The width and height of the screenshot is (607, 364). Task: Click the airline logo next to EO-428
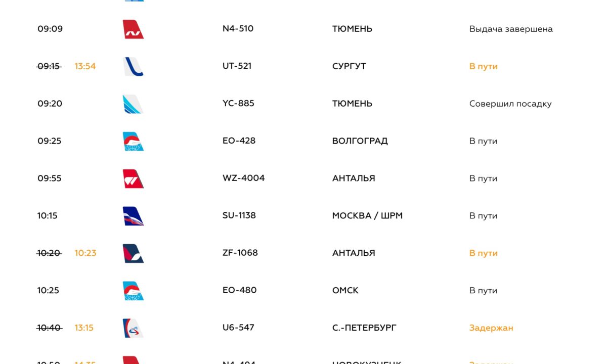(x=134, y=142)
